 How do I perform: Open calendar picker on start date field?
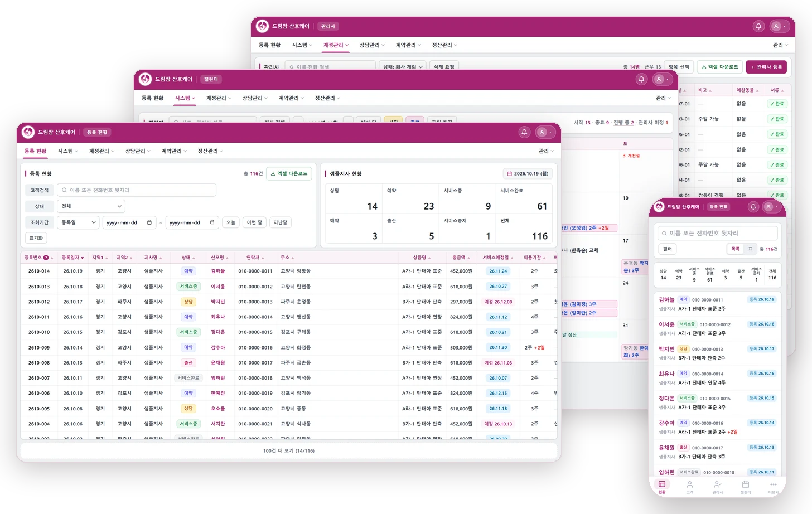coord(149,222)
